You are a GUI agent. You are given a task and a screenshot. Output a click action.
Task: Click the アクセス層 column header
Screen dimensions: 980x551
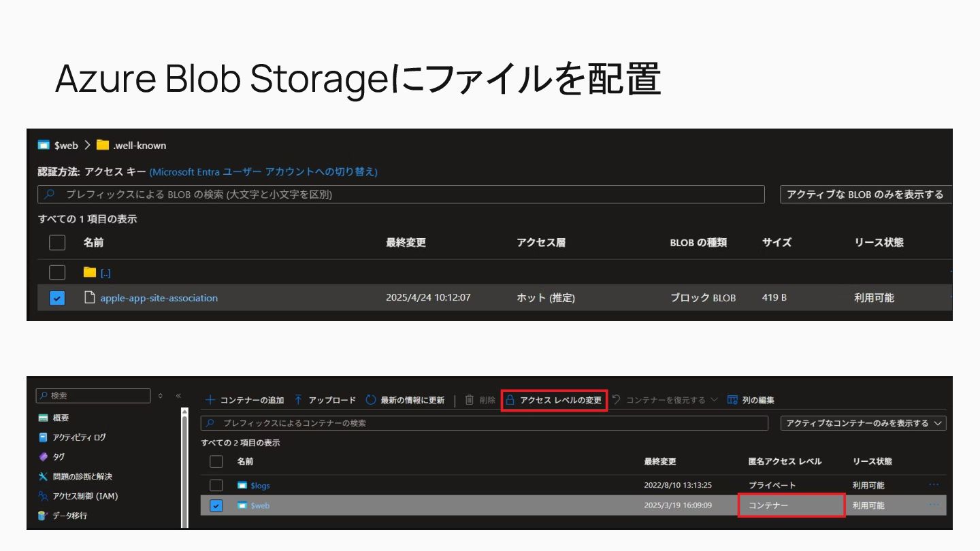pyautogui.click(x=540, y=242)
